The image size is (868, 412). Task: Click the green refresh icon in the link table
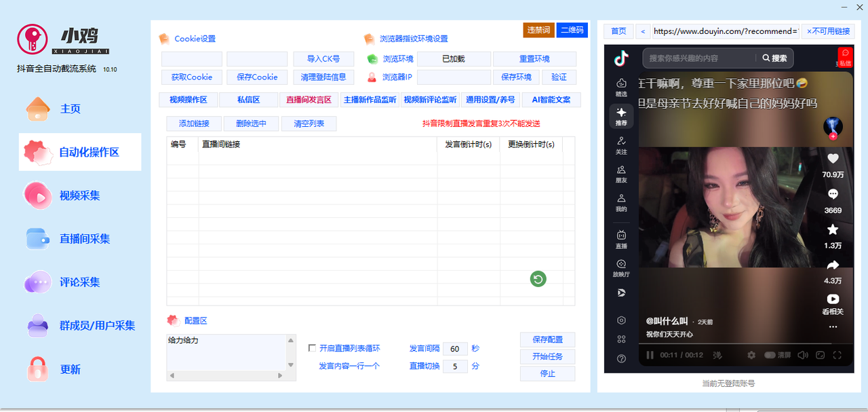(538, 279)
